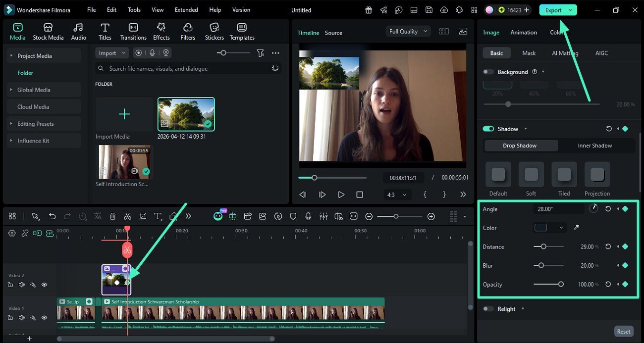Image resolution: width=644 pixels, height=343 pixels.
Task: Select the Inner Shadow button
Action: coord(594,146)
